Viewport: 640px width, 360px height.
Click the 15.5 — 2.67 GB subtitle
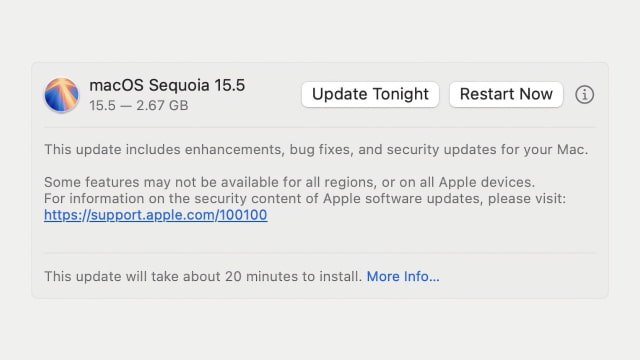point(139,106)
